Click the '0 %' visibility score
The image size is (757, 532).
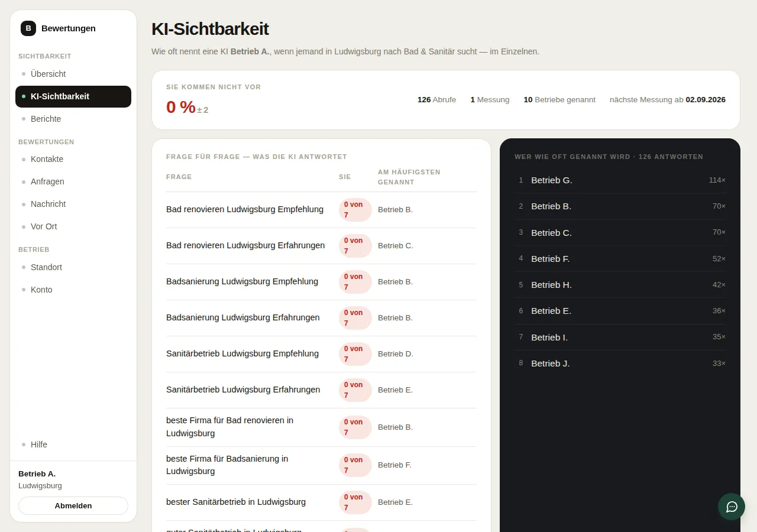click(181, 107)
